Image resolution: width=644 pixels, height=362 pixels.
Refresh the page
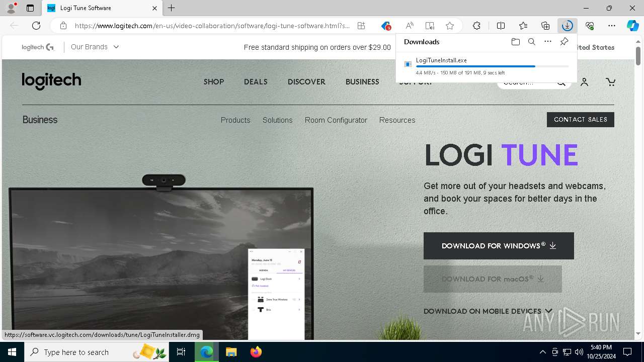[36, 26]
